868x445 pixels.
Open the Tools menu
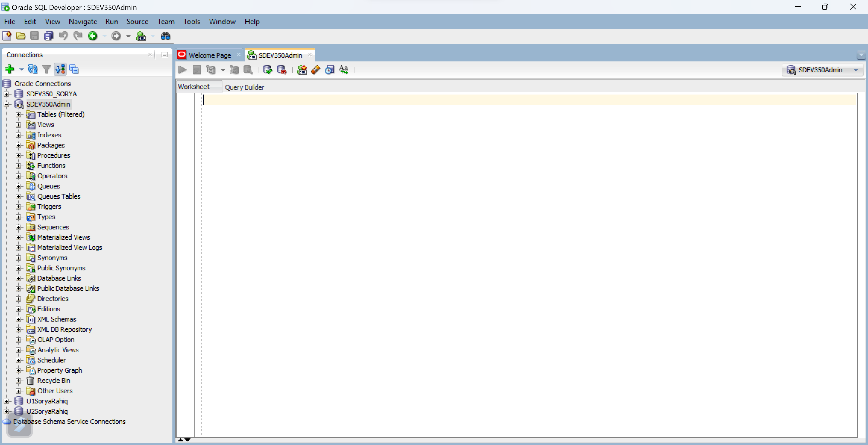tap(191, 22)
